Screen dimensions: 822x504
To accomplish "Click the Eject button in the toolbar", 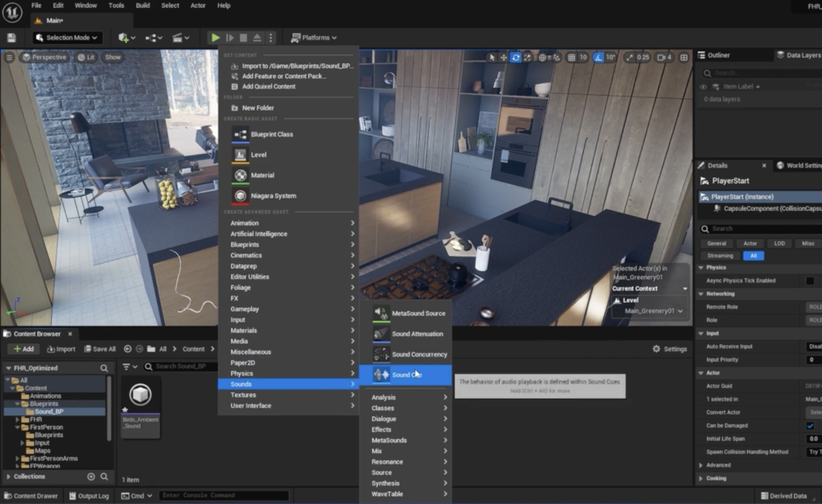I will tap(256, 38).
